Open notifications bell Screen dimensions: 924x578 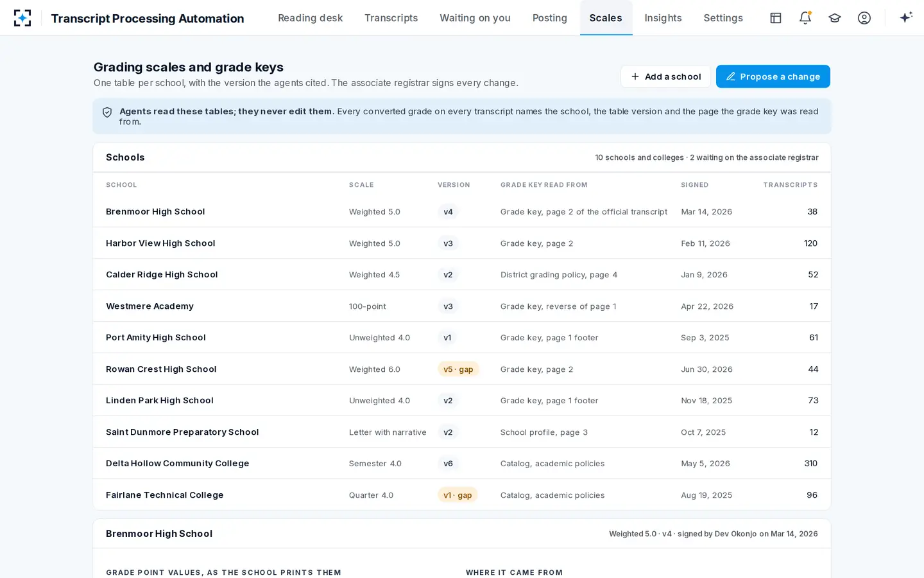pyautogui.click(x=805, y=18)
